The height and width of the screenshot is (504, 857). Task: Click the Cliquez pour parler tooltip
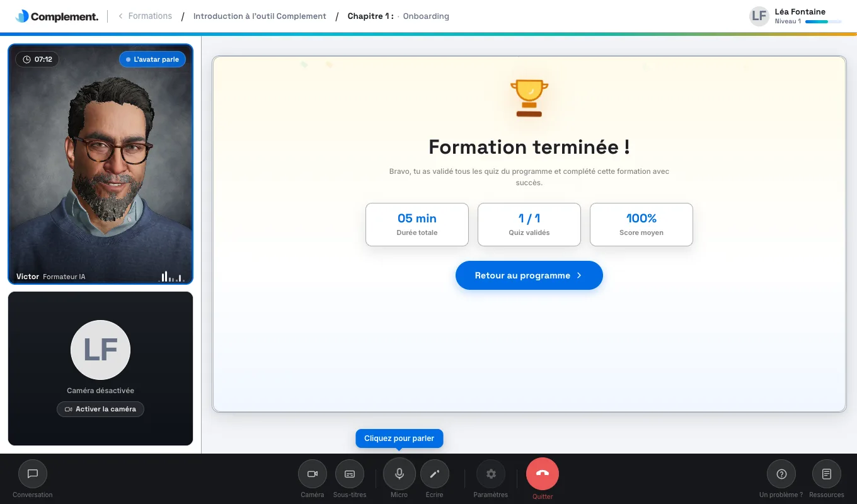(x=400, y=438)
